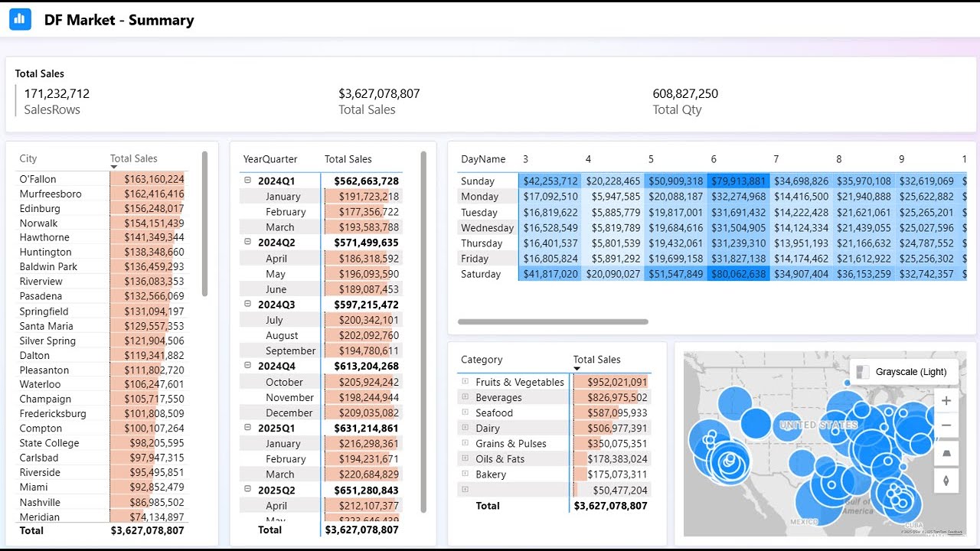Select the Nashville city row
The height and width of the screenshot is (551, 980).
[102, 502]
